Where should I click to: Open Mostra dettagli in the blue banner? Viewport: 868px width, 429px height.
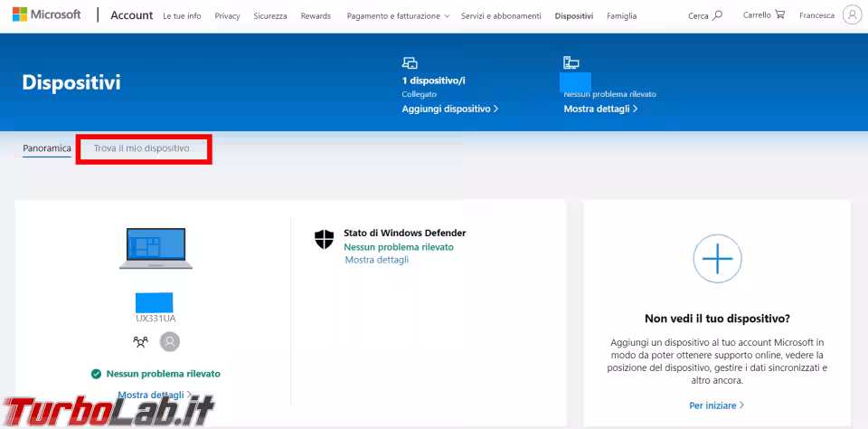click(x=600, y=109)
